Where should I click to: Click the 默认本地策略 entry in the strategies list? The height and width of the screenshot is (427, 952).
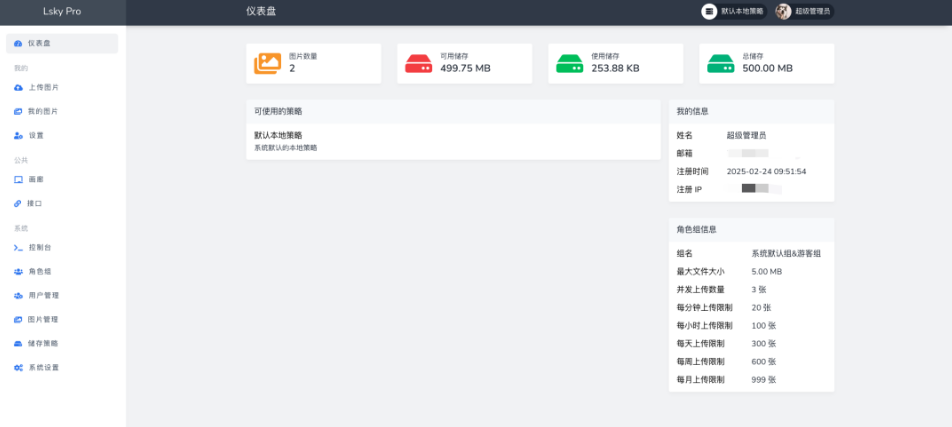[x=278, y=135]
